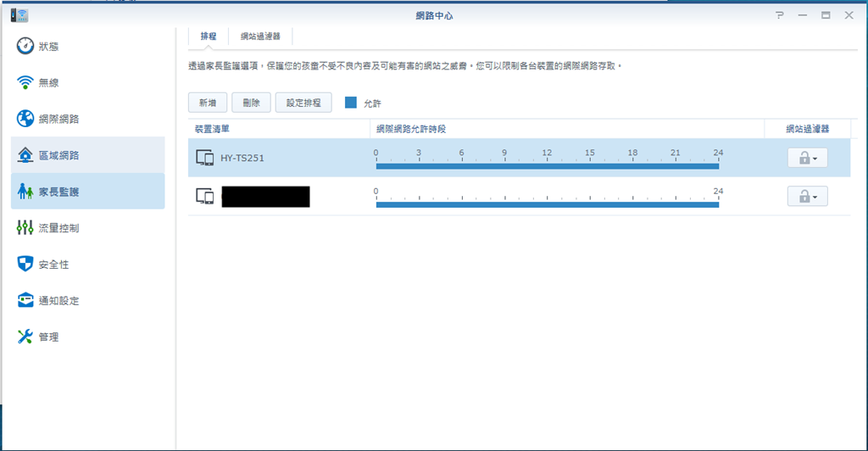Open web filter dropdown for HY-TS251

coord(807,158)
